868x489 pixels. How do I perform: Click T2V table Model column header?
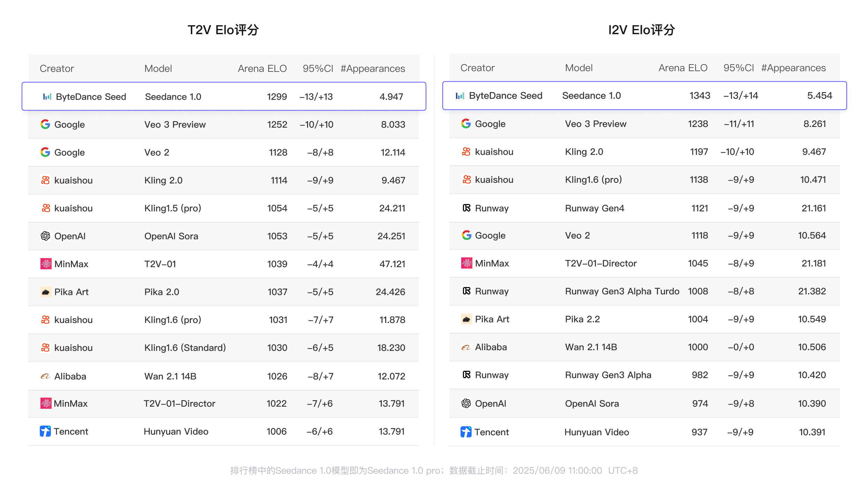(158, 68)
